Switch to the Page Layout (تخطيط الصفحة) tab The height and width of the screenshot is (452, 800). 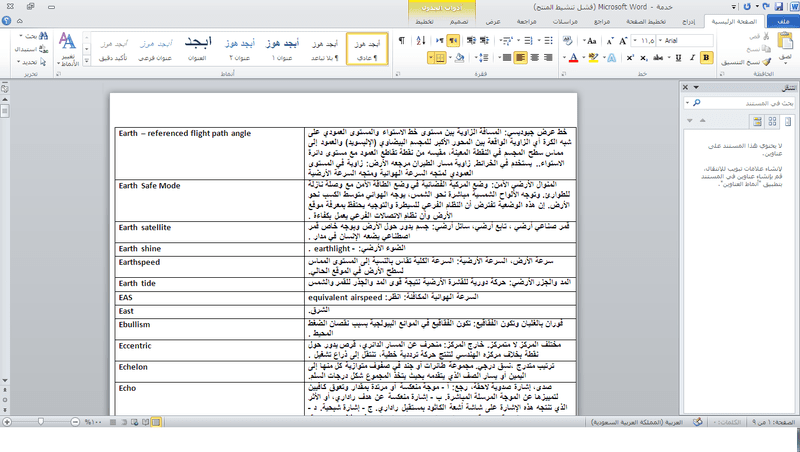tap(646, 21)
